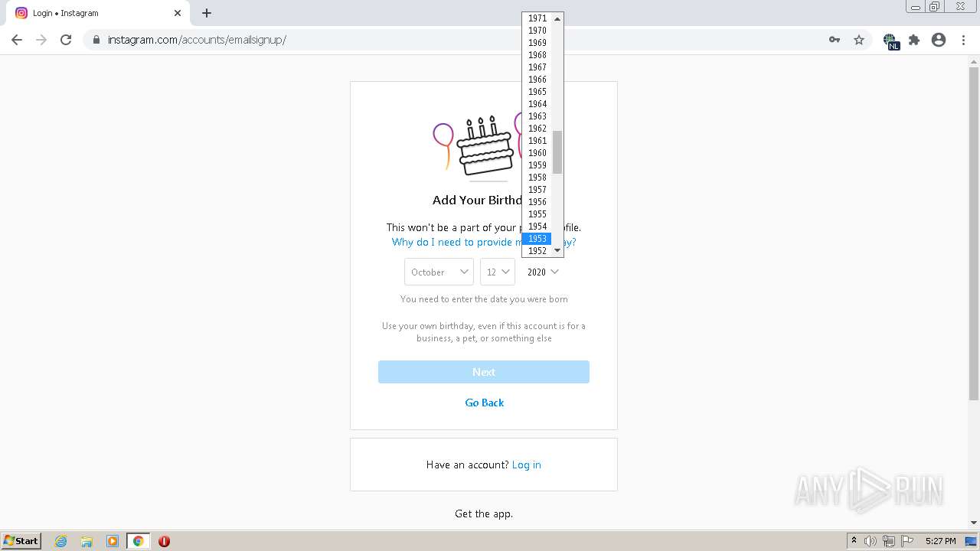980x551 pixels.
Task: Click the network tray icon
Action: (x=889, y=541)
